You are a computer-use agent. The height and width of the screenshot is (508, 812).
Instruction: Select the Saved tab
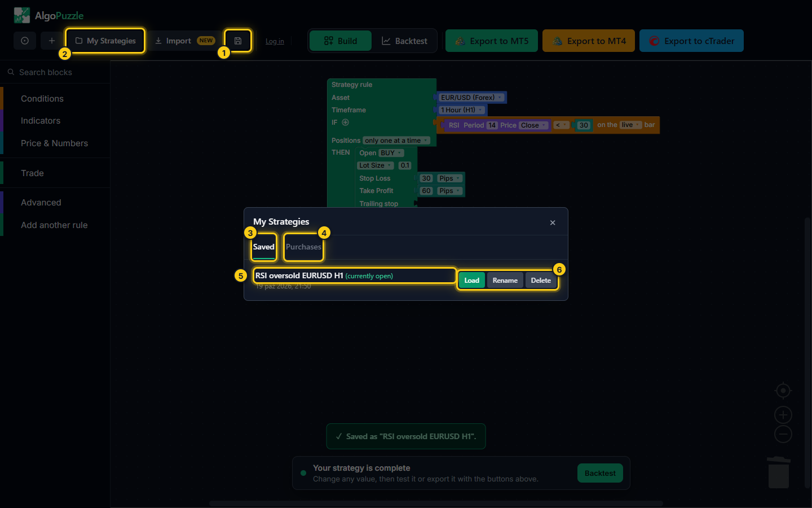pyautogui.click(x=263, y=247)
